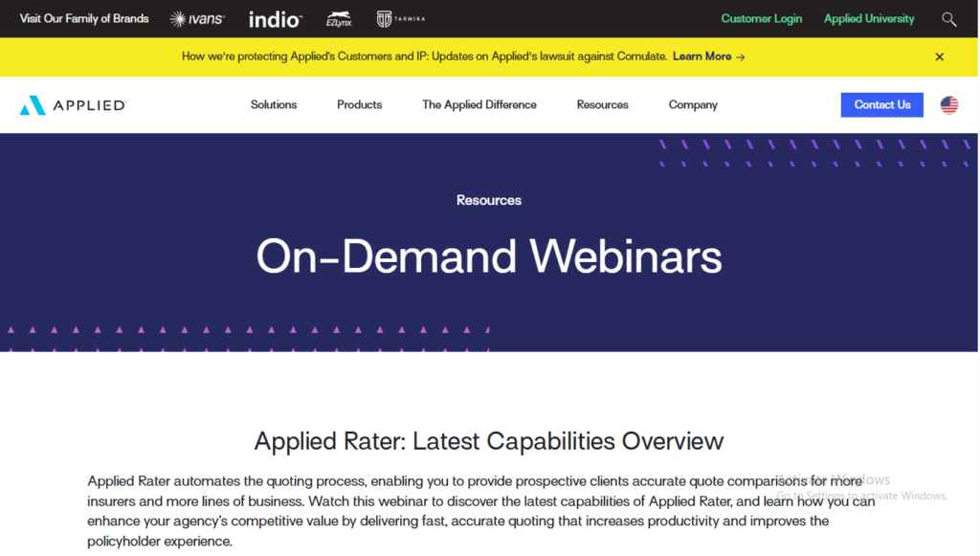980x556 pixels.
Task: Toggle the search field open
Action: point(948,18)
